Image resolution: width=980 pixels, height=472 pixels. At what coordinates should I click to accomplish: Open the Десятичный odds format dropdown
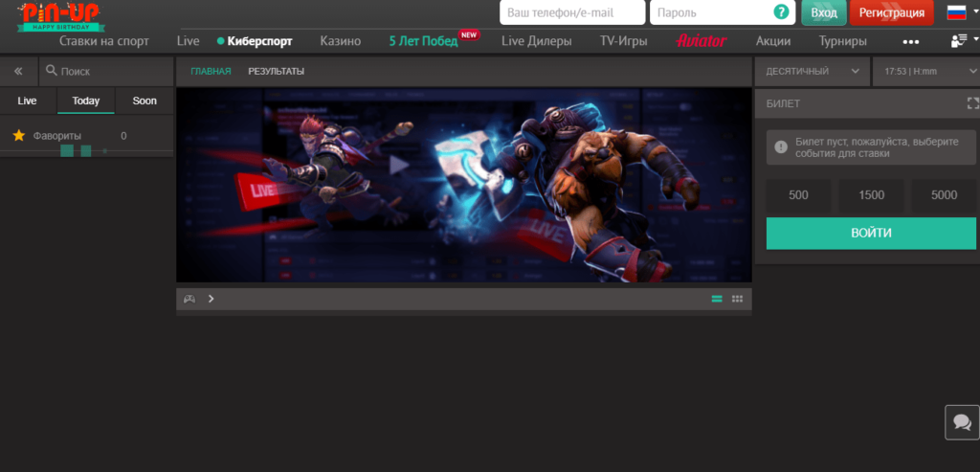[x=813, y=71]
